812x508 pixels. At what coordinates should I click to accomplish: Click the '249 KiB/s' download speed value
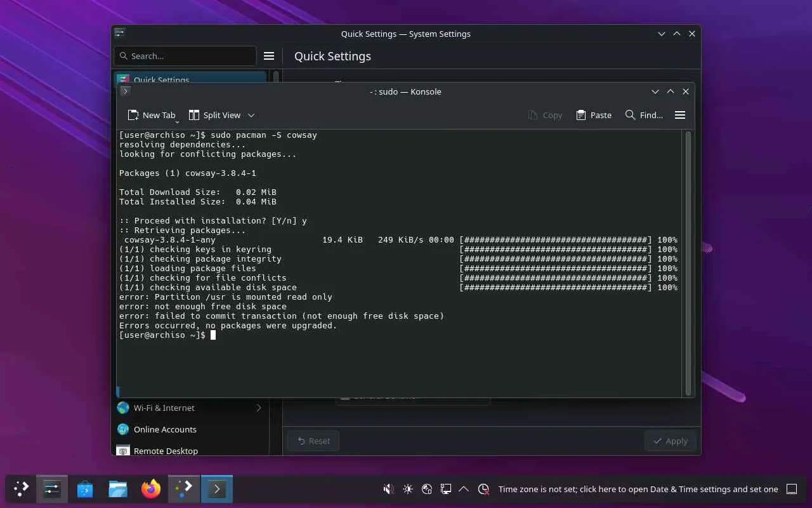[401, 239]
